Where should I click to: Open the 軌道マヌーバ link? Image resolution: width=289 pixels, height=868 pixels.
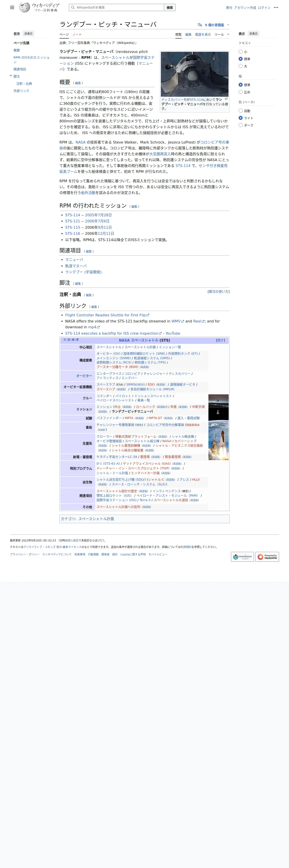tap(76, 266)
